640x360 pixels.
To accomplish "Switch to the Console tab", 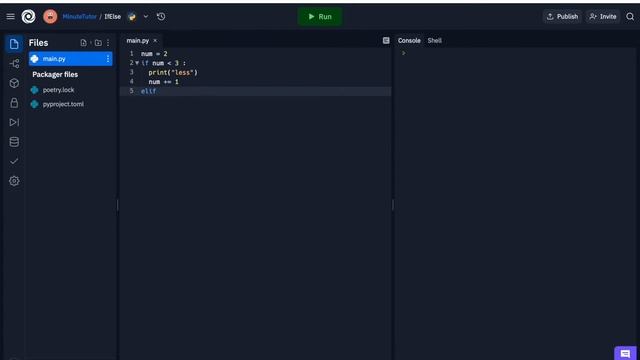I will point(409,40).
